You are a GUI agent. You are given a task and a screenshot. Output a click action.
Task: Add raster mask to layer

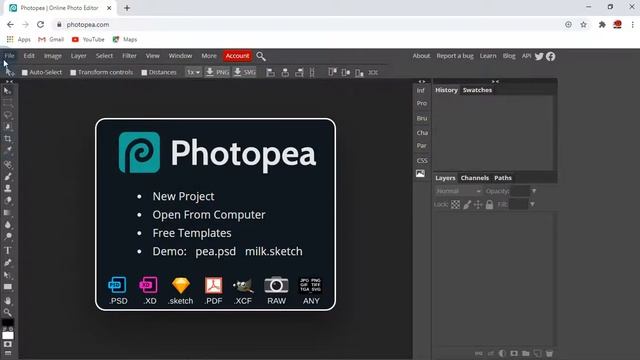514,353
